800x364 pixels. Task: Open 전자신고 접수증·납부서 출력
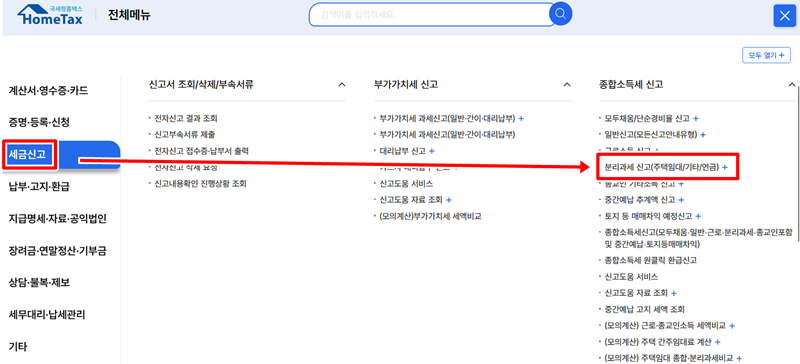coord(202,151)
